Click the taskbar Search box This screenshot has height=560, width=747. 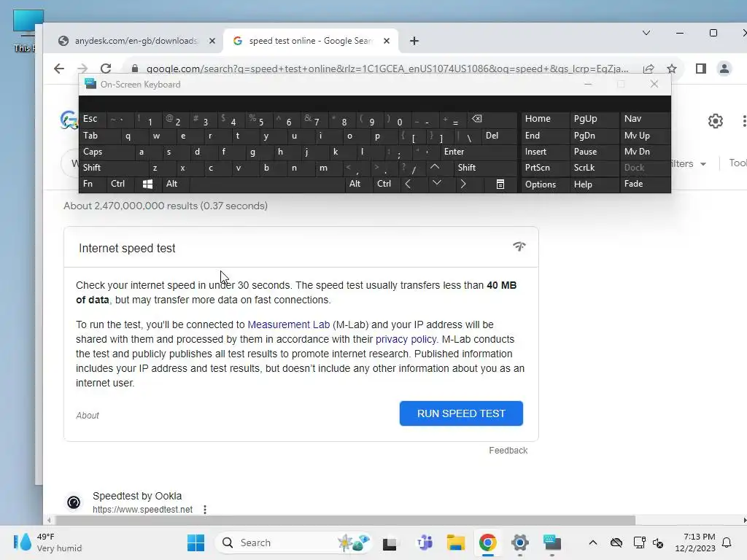click(x=293, y=542)
